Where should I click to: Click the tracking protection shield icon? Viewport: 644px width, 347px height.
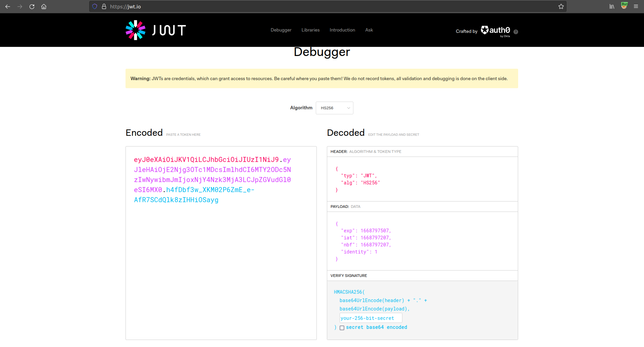[x=95, y=7]
